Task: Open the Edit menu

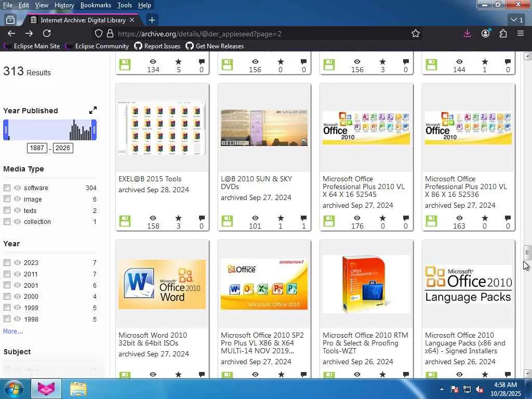Action: coord(23,5)
